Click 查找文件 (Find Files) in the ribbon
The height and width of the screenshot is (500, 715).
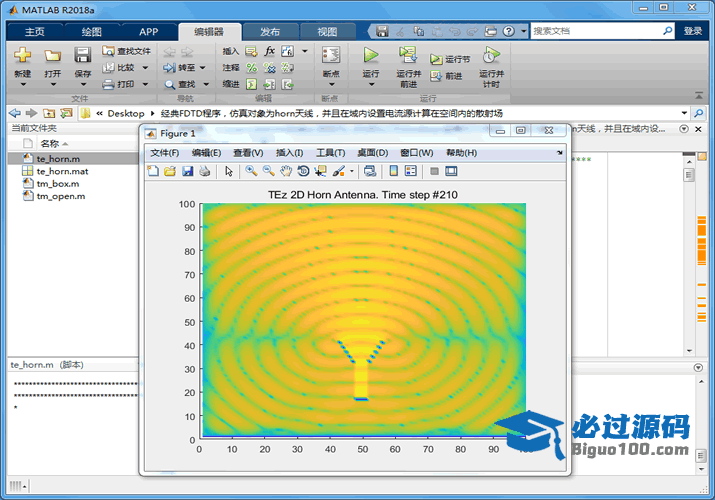[127, 51]
